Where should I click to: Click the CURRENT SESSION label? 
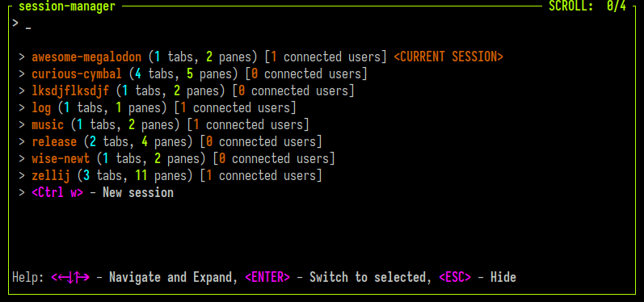(448, 57)
